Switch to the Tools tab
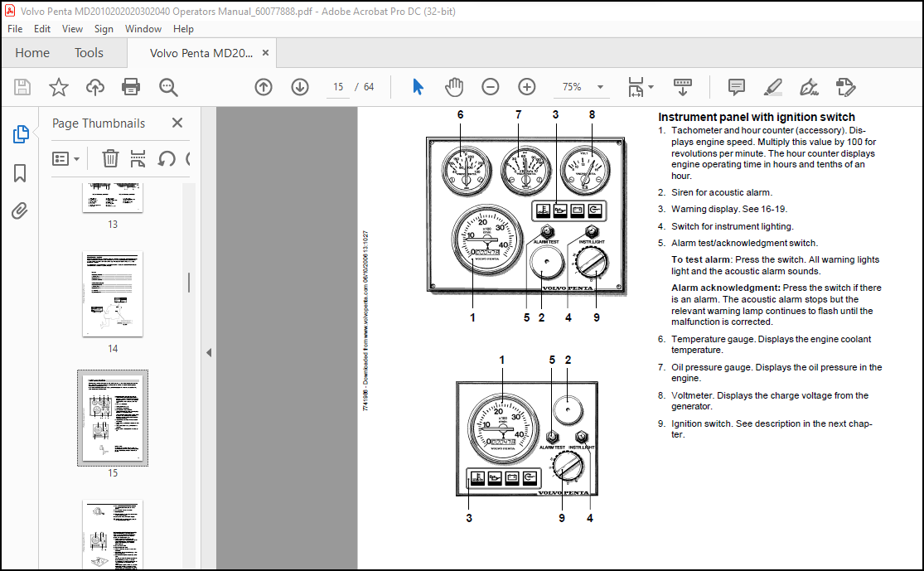Image resolution: width=924 pixels, height=571 pixels. (89, 53)
